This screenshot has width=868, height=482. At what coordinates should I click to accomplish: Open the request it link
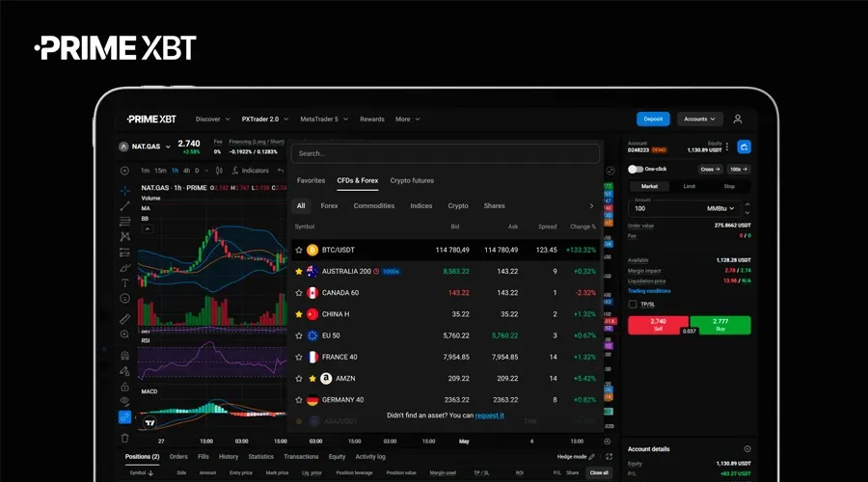click(489, 415)
